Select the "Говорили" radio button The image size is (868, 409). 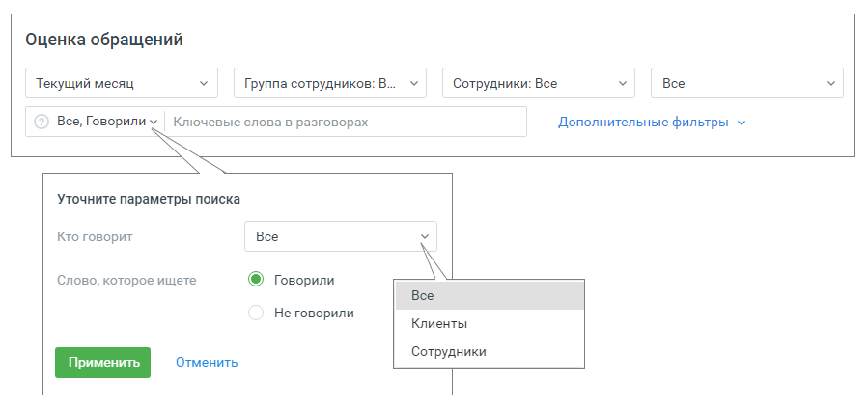tap(256, 280)
